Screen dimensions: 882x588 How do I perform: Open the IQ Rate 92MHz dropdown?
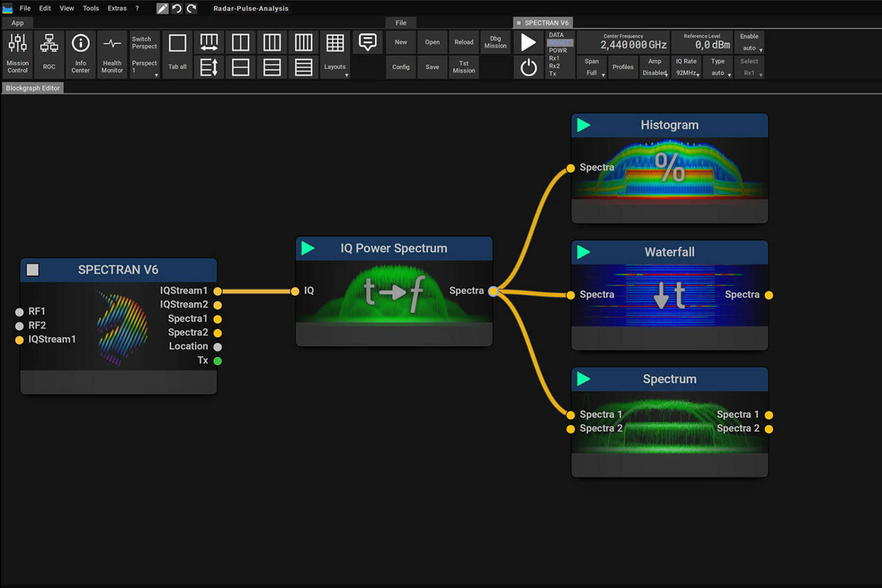tap(686, 67)
